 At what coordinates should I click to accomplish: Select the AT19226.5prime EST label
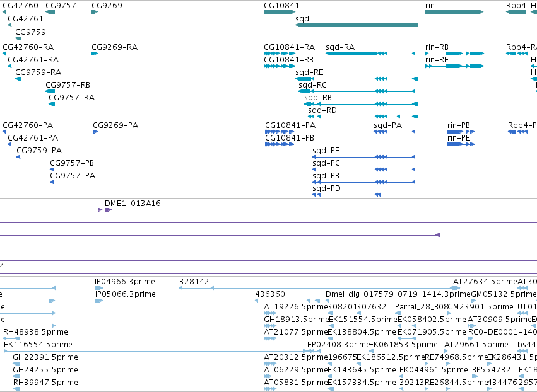pos(296,307)
